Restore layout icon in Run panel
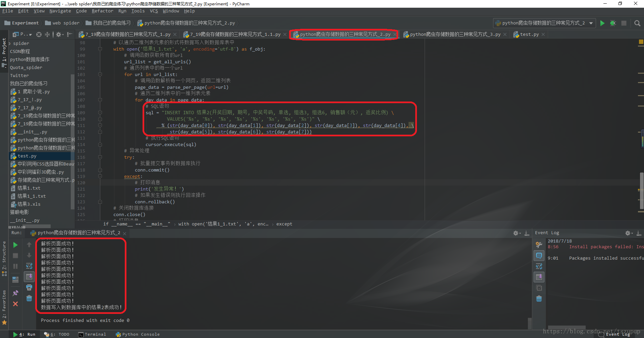 click(x=15, y=280)
